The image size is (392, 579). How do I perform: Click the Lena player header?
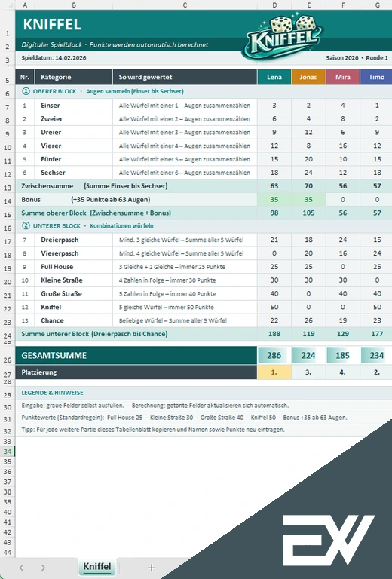pos(274,77)
